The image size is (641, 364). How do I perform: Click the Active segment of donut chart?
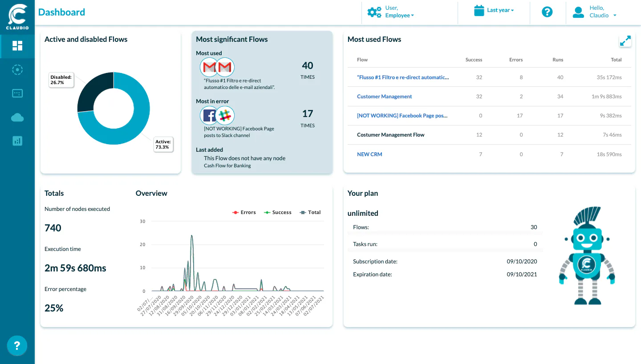[x=134, y=129]
